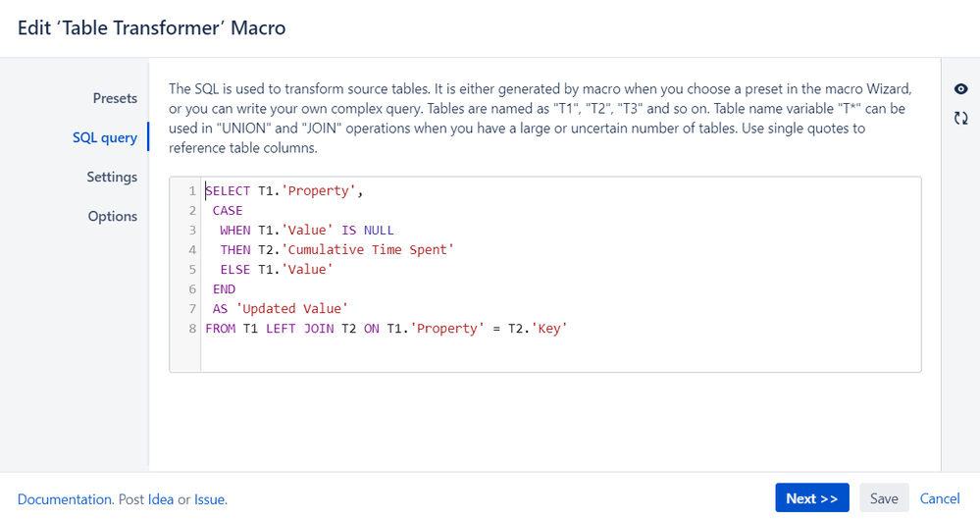Open the Presets tab

(x=115, y=98)
